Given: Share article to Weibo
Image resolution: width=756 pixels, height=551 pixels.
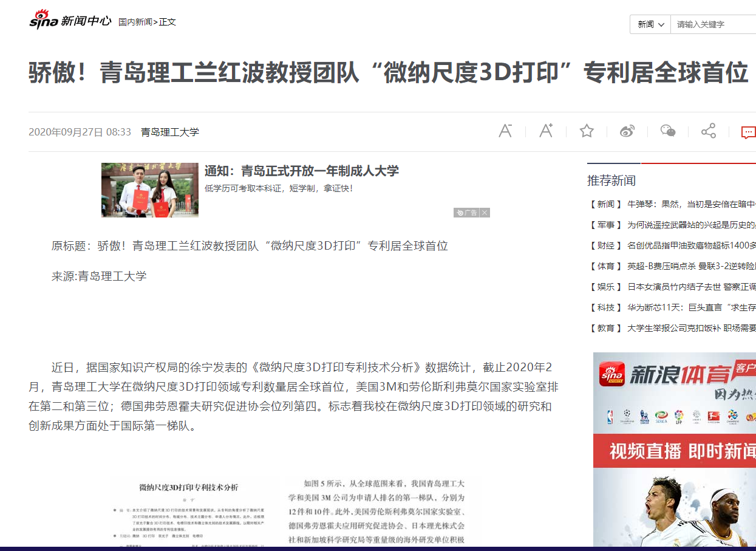Looking at the screenshot, I should pos(627,131).
